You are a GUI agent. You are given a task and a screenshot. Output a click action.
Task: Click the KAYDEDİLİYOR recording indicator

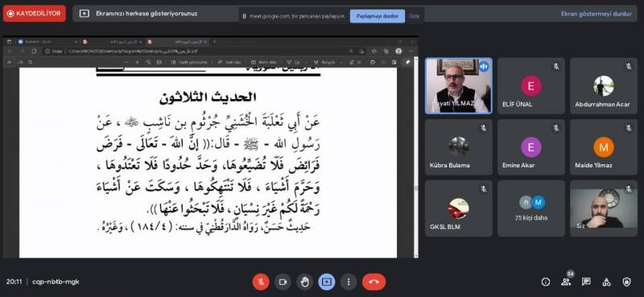coord(34,14)
